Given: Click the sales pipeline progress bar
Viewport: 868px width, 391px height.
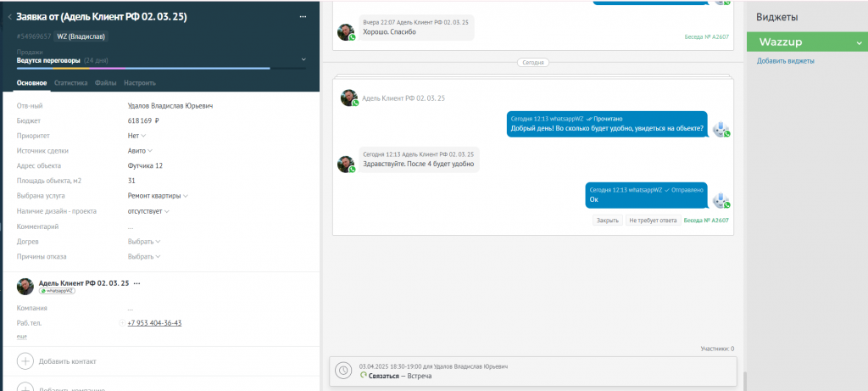Looking at the screenshot, I should pos(161,69).
